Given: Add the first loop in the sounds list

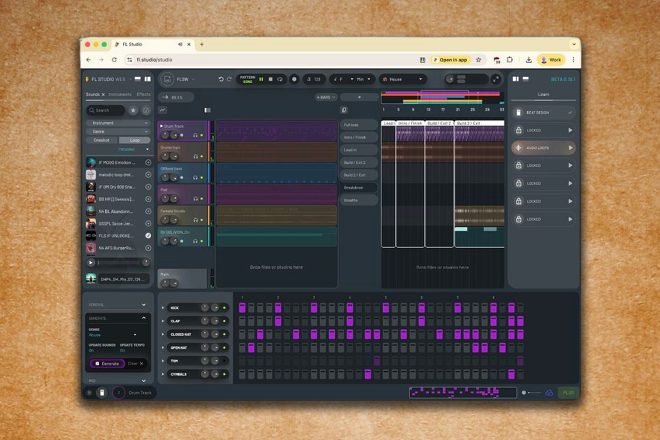Looking at the screenshot, I should pos(148,162).
